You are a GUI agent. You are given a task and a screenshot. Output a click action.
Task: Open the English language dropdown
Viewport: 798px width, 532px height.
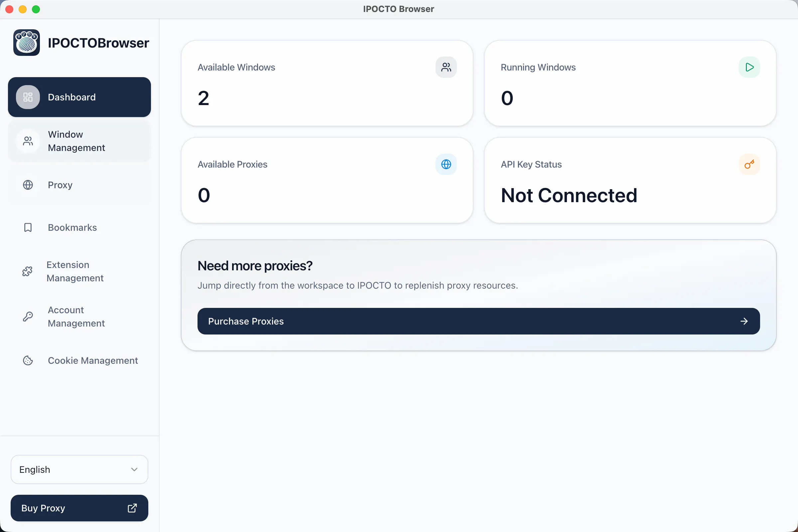79,469
